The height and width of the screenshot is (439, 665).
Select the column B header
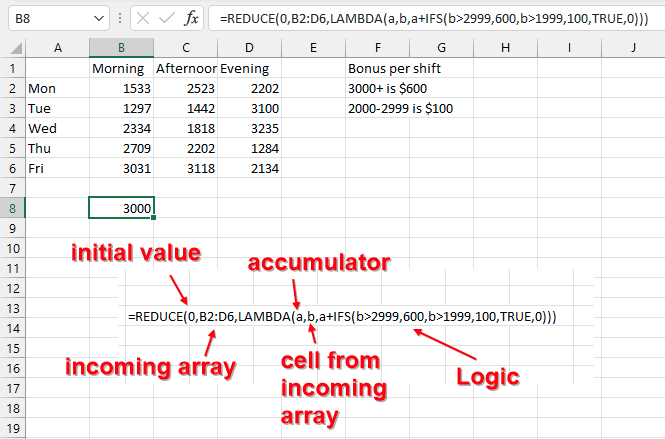[x=121, y=47]
